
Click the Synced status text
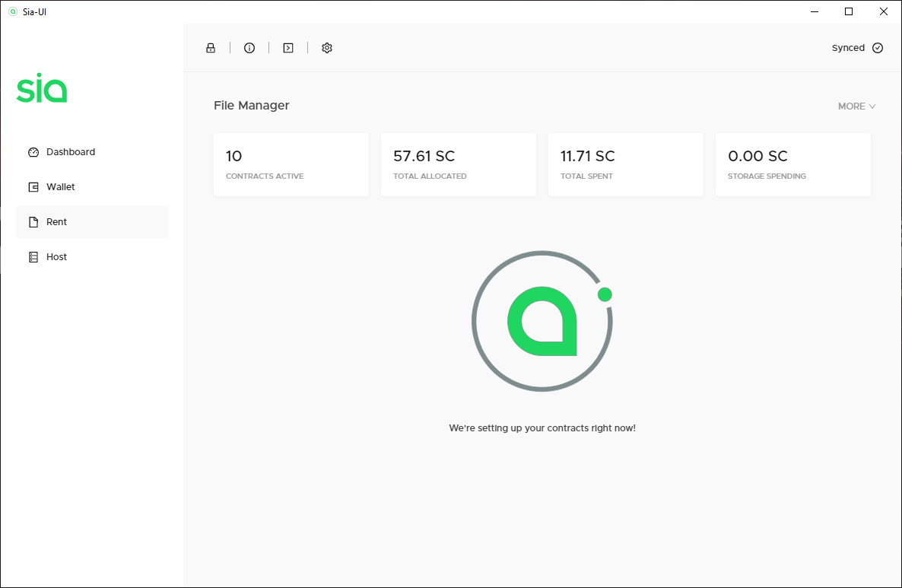click(x=848, y=48)
